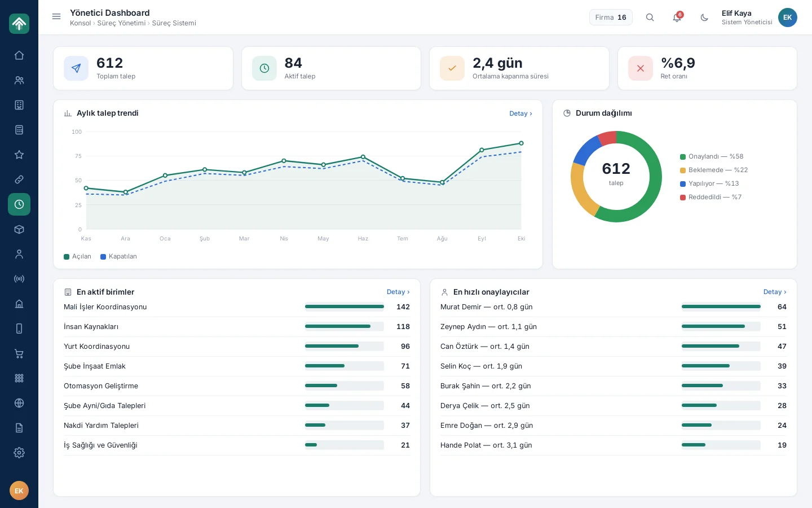Click the Ret oranı %6,9 card
Viewport: 812px width, 508px height.
click(707, 68)
